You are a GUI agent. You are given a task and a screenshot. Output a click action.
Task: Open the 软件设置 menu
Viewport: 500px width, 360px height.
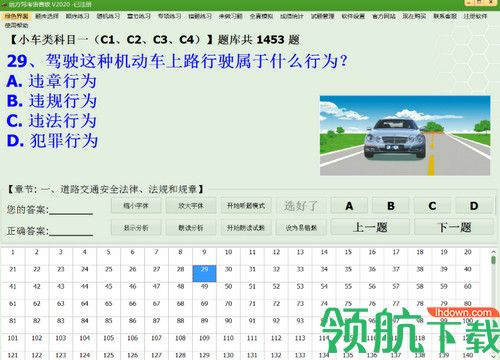coord(353,16)
